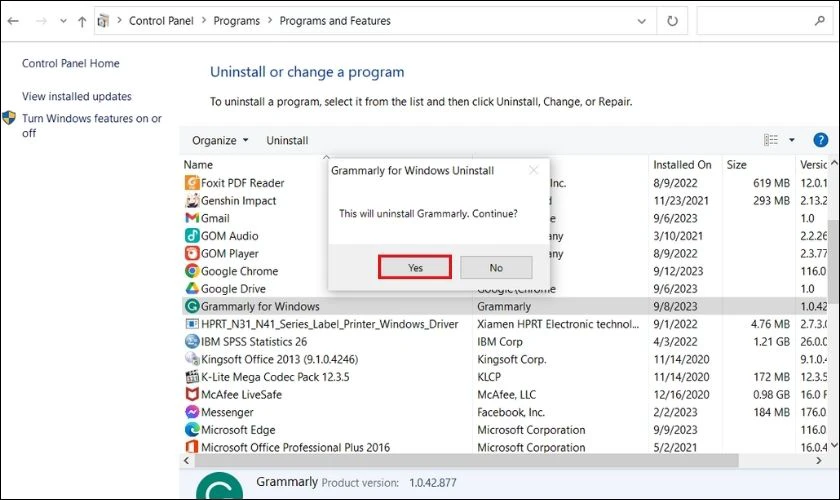Image resolution: width=840 pixels, height=500 pixels.
Task: Click the K-Lite Mega Codec Pack icon
Action: (192, 377)
